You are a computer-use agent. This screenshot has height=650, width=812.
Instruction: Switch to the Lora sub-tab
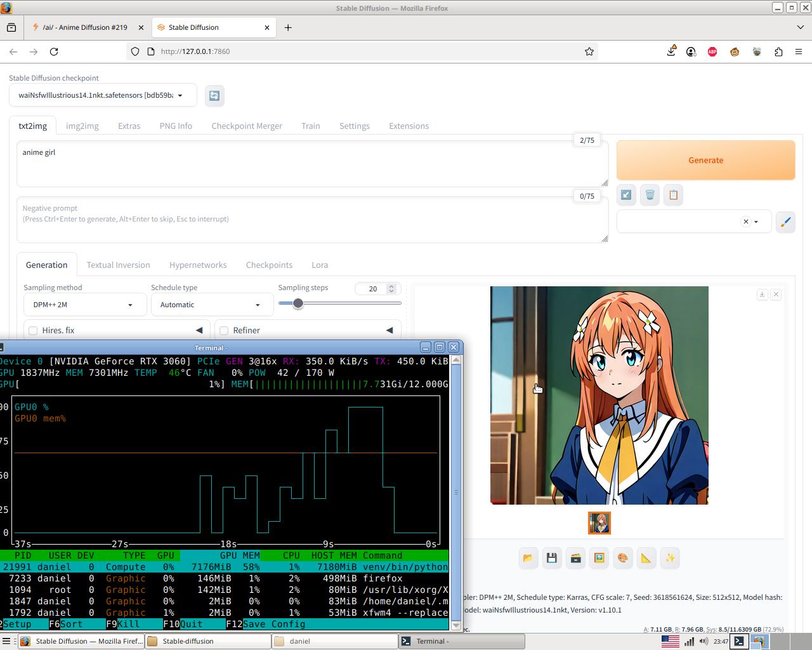(320, 265)
